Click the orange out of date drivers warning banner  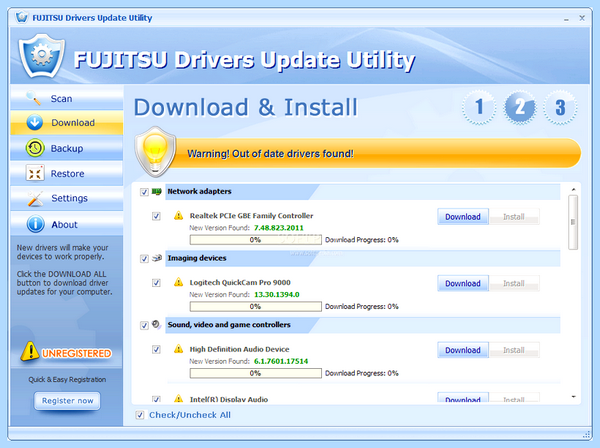point(373,153)
